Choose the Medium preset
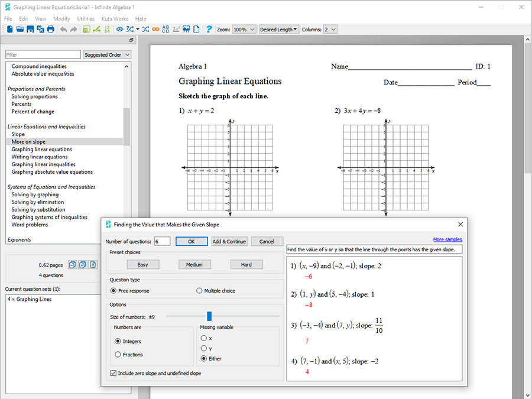Screen dimensions: 532x399 (194, 265)
